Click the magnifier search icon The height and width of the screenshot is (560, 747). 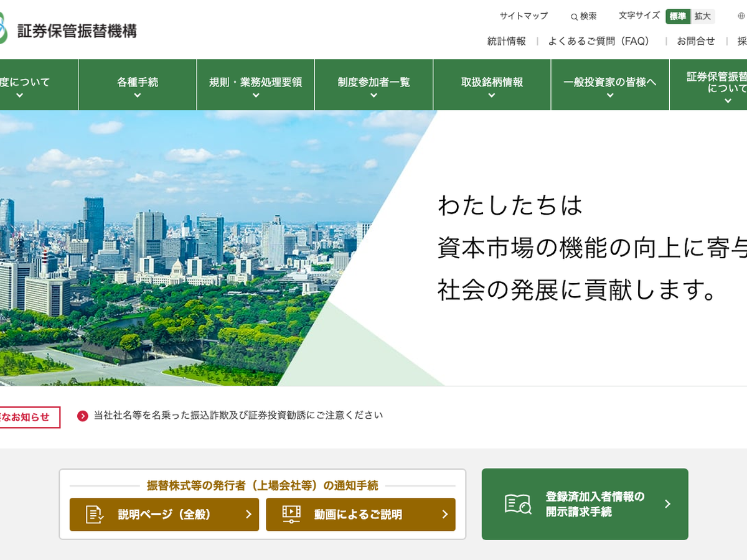click(x=574, y=17)
